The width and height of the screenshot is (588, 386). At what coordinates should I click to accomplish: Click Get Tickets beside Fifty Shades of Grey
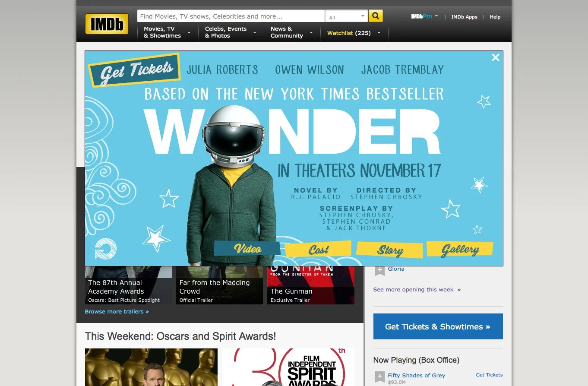489,375
